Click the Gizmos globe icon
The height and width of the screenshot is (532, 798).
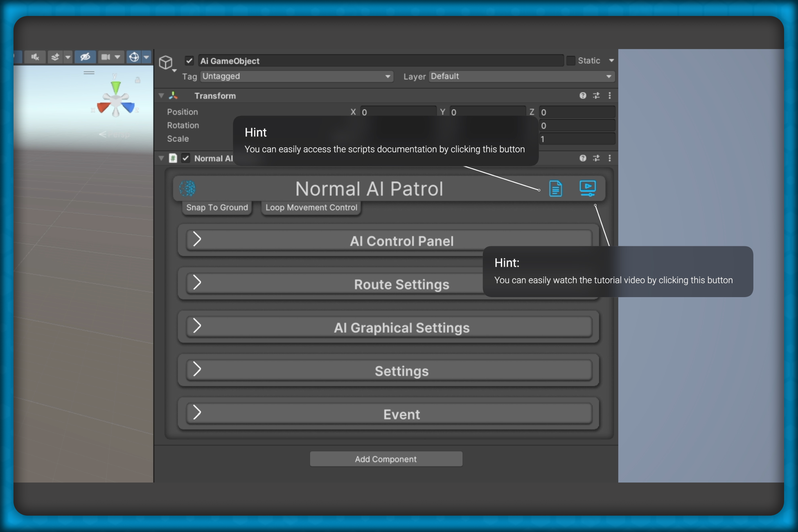[x=134, y=57]
